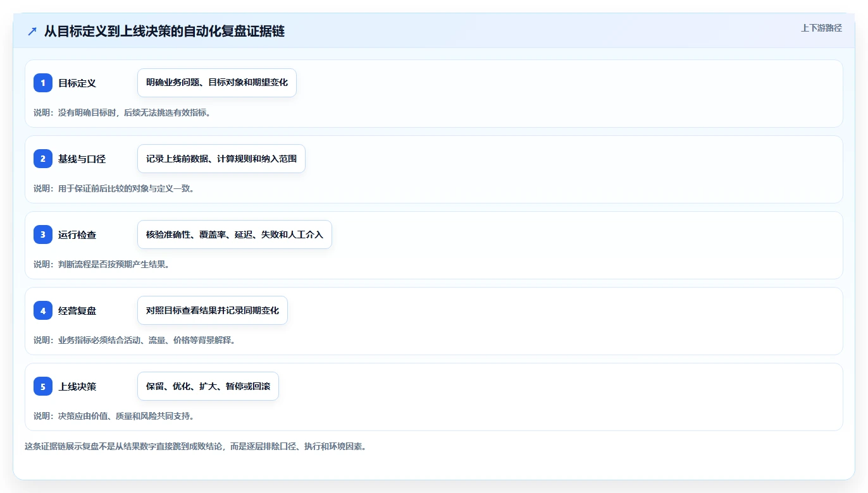Click the 对照目标查看结果并记录同期变化 chip
Screen dimensions: 868x493
pyautogui.click(x=213, y=310)
